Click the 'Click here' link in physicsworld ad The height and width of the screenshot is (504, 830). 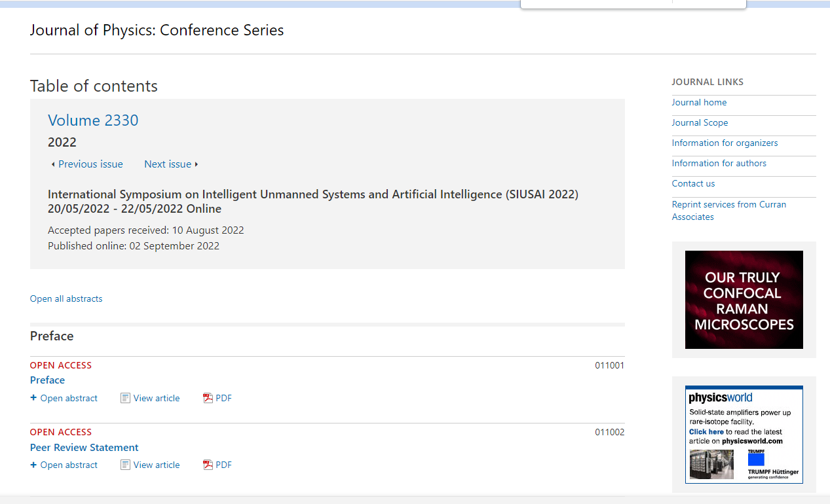706,432
